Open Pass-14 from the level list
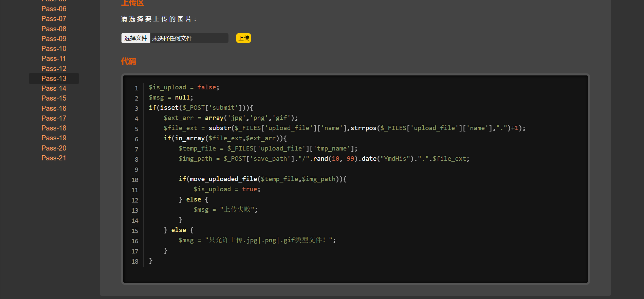Viewport: 644px width, 299px height. click(54, 88)
